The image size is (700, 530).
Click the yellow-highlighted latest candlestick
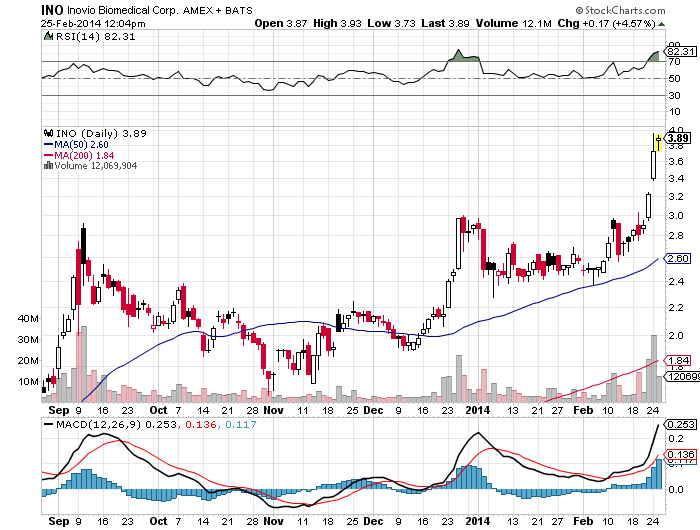coord(658,143)
